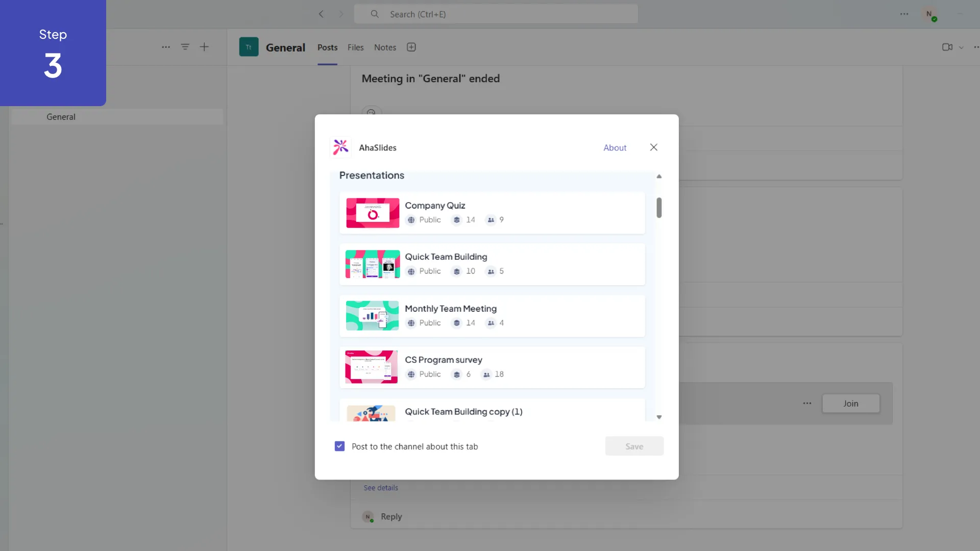Click the presentations list scrollbar thumb

[x=659, y=208]
